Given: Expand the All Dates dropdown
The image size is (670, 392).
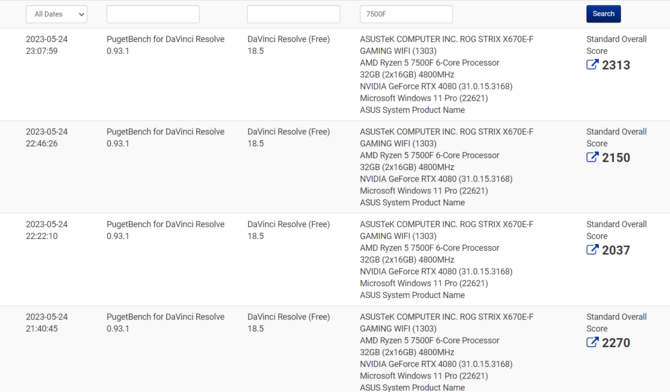Looking at the screenshot, I should click(x=56, y=14).
